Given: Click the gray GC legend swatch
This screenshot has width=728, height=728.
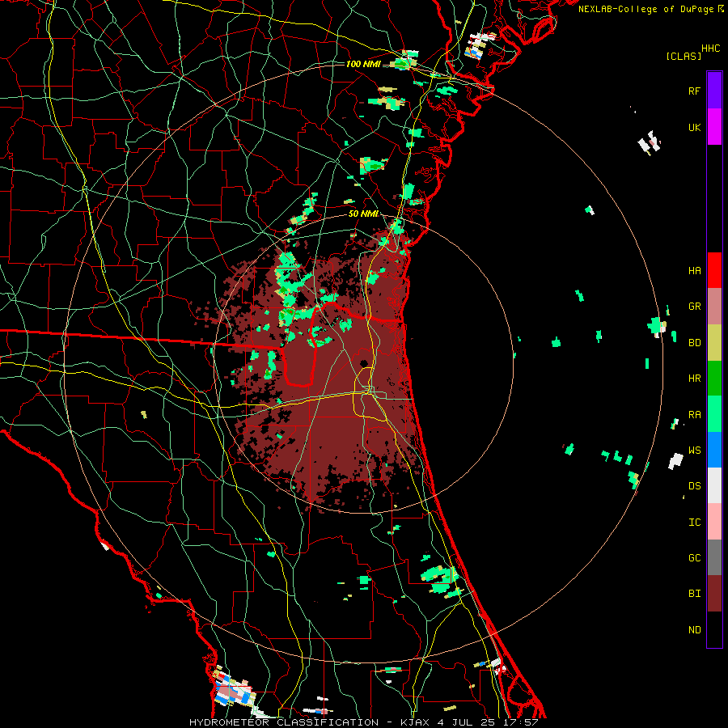Looking at the screenshot, I should pos(714,557).
